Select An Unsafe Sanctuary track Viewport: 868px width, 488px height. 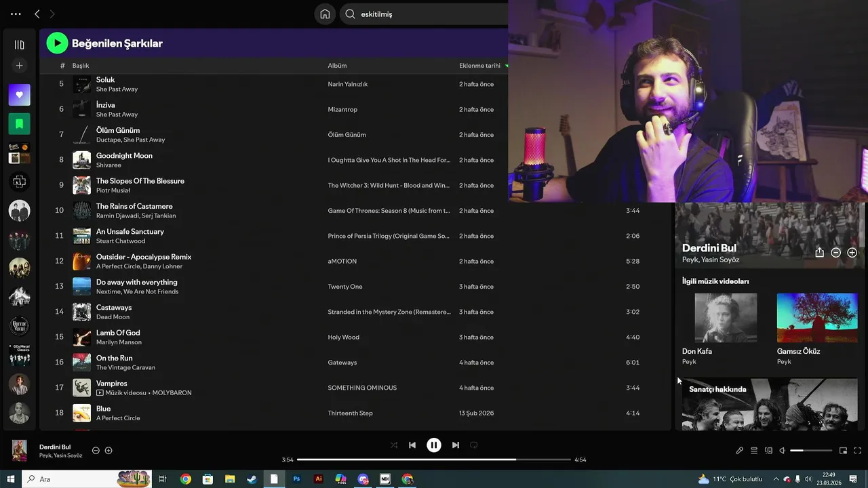point(130,232)
